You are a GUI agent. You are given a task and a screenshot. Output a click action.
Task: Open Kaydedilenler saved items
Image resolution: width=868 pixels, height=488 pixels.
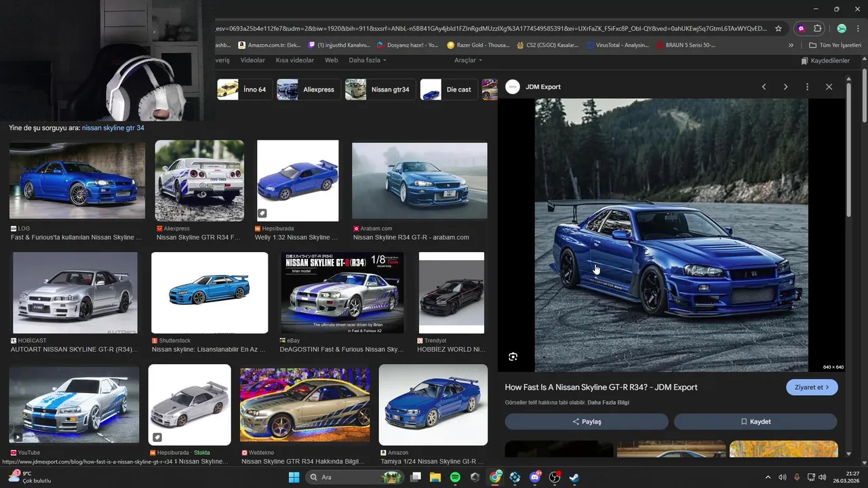pos(825,60)
